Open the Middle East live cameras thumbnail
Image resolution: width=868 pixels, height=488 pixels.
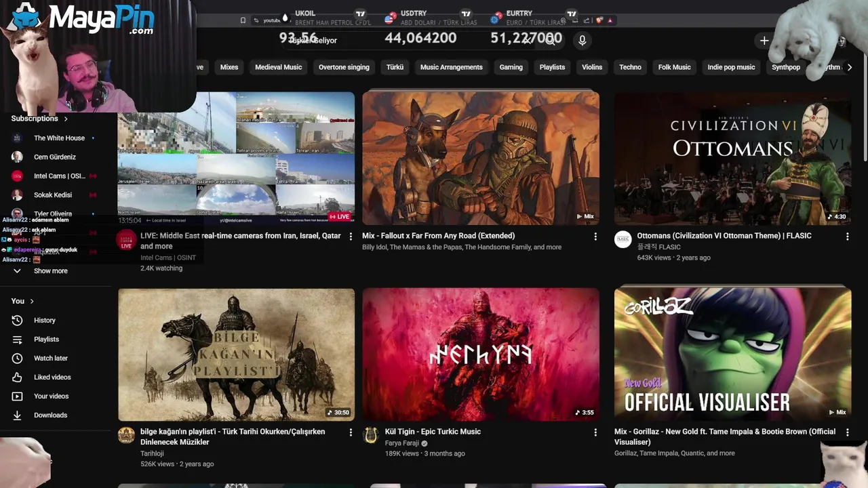(236, 158)
